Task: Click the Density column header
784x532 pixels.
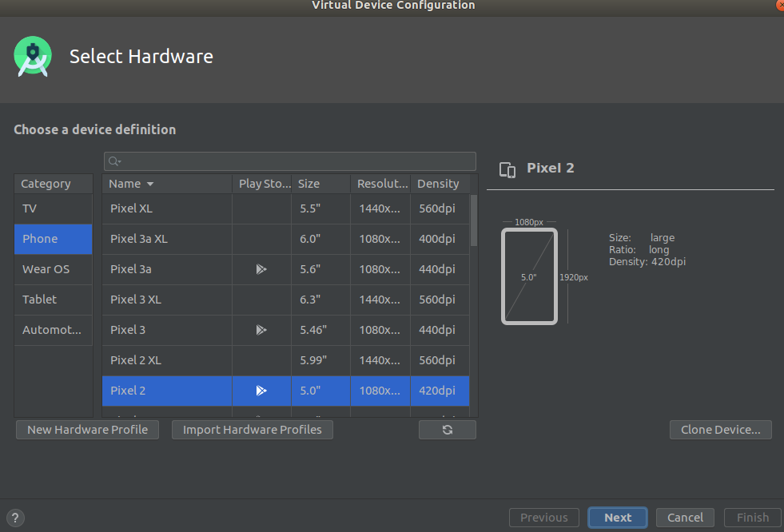Action: point(440,184)
